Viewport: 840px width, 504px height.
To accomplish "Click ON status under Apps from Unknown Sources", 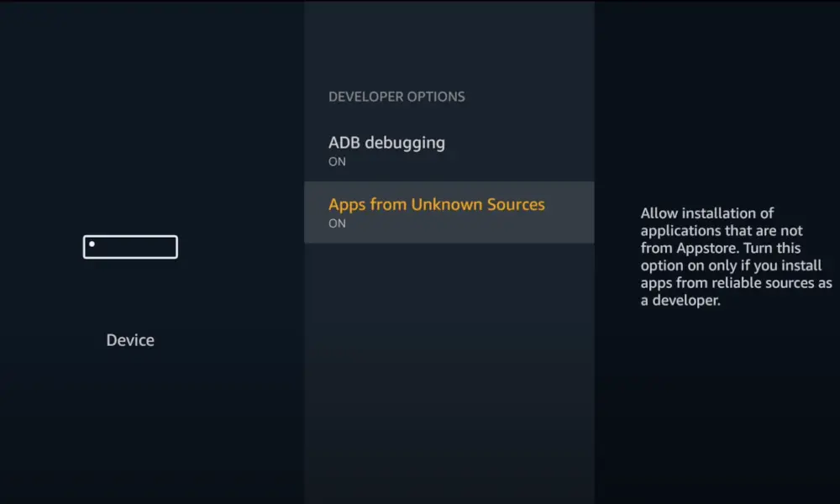I will coord(337,223).
